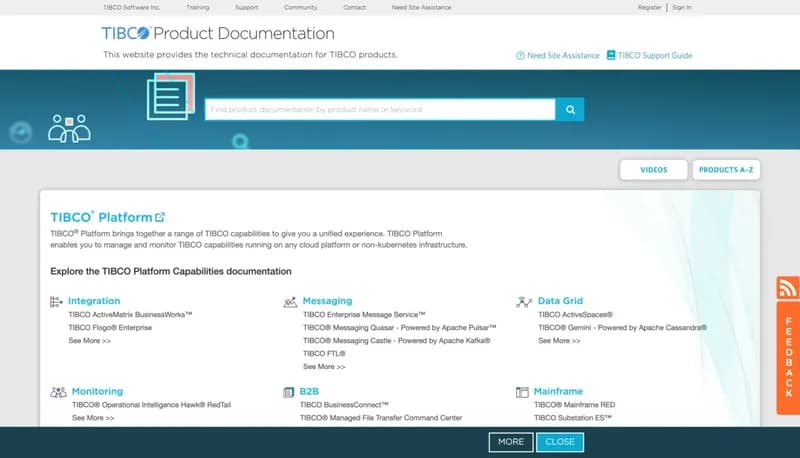Click the Need Site Assistance question icon
Image resolution: width=800 pixels, height=458 pixels.
(520, 55)
